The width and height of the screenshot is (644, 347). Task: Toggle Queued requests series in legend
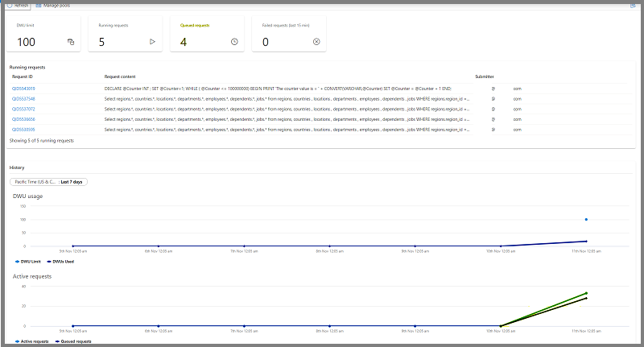(x=74, y=341)
